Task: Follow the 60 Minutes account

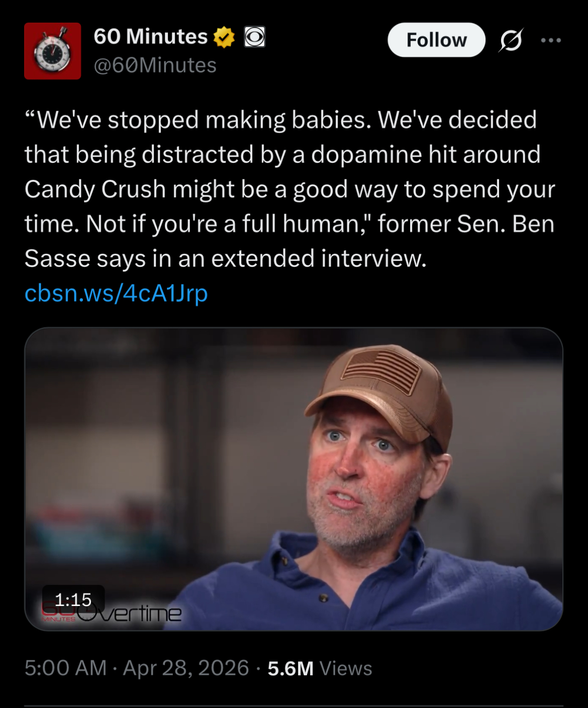Action: [436, 40]
